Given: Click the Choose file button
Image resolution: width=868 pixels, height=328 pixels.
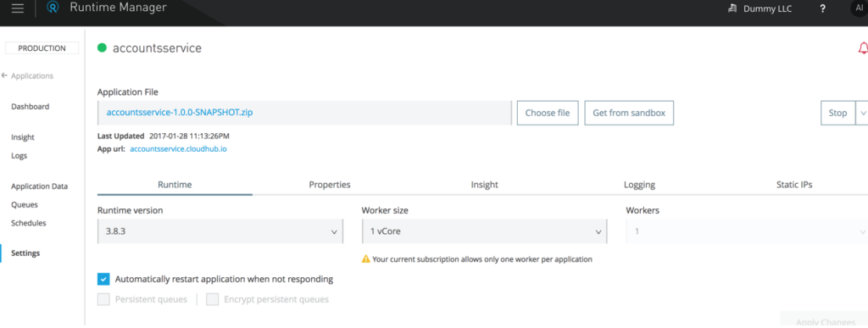Looking at the screenshot, I should 548,113.
